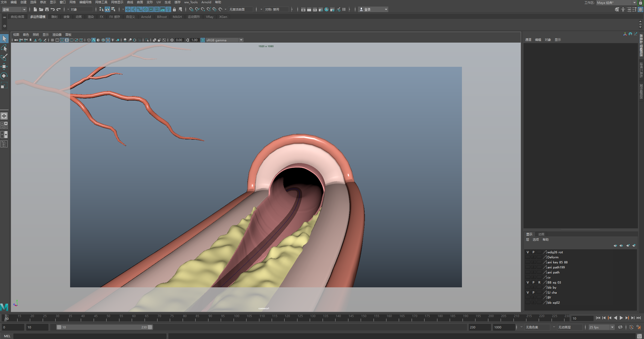
Task: Click the play forwards button
Action: pyautogui.click(x=621, y=318)
